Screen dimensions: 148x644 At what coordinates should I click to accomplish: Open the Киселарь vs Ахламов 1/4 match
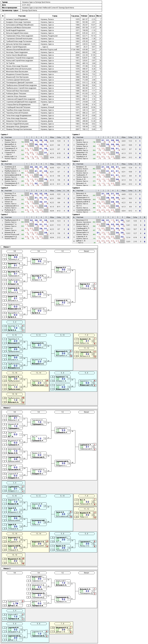(38, 278)
